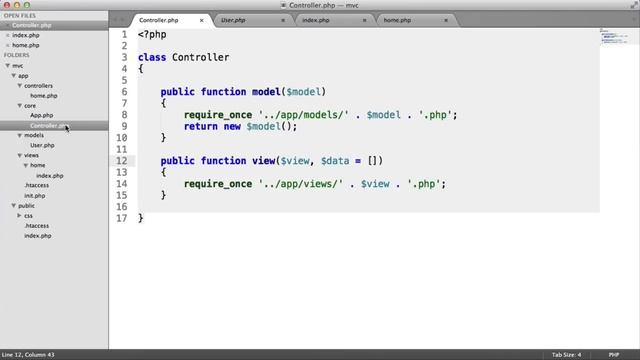The height and width of the screenshot is (360, 640).
Task: Close index.php in Open Files list
Action: tap(7, 36)
